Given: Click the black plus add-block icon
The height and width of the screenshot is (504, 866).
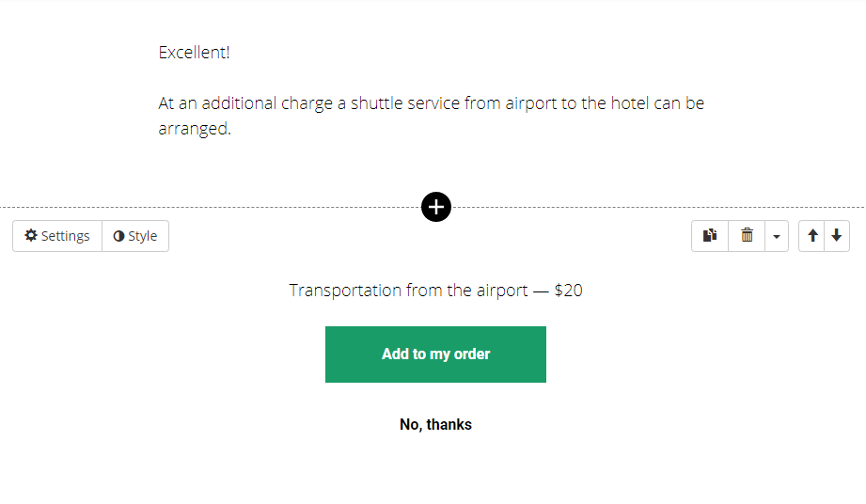Looking at the screenshot, I should [435, 207].
